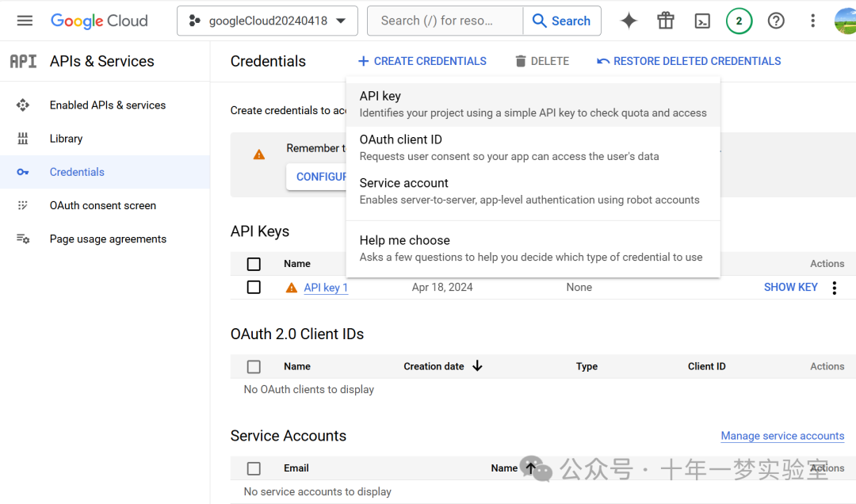Click CREATE CREDENTIALS button

pos(422,61)
